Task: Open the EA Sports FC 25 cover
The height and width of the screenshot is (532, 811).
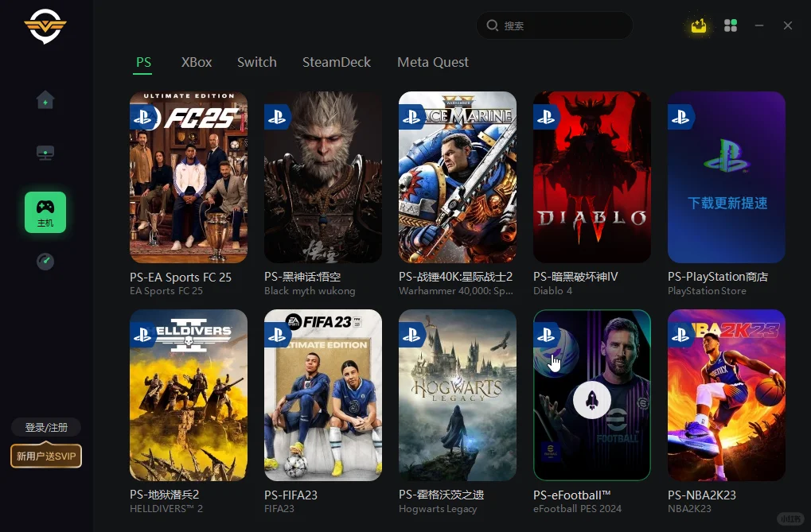Action: pyautogui.click(x=189, y=177)
